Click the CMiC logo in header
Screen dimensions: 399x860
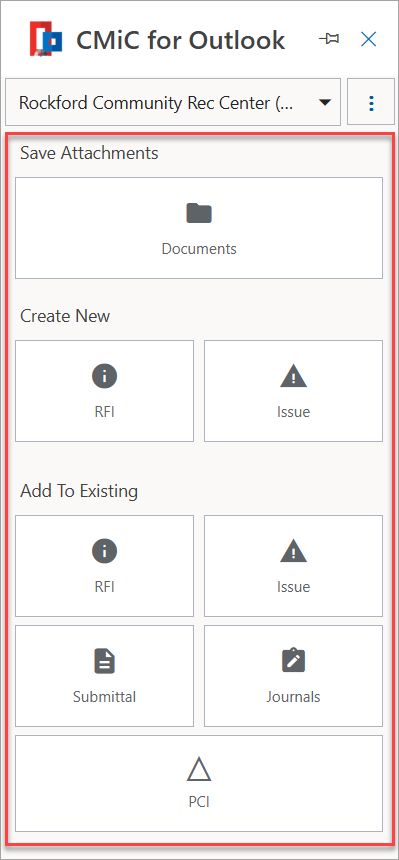click(46, 39)
